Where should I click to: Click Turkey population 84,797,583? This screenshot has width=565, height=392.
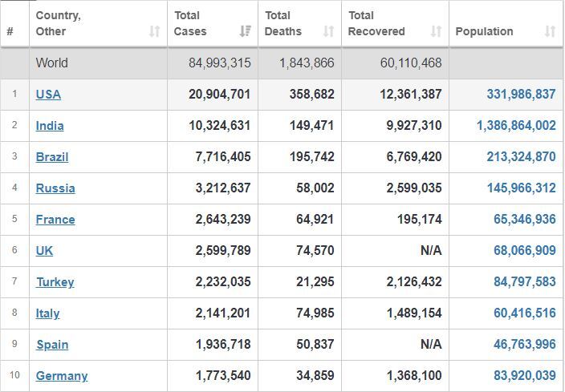point(525,282)
